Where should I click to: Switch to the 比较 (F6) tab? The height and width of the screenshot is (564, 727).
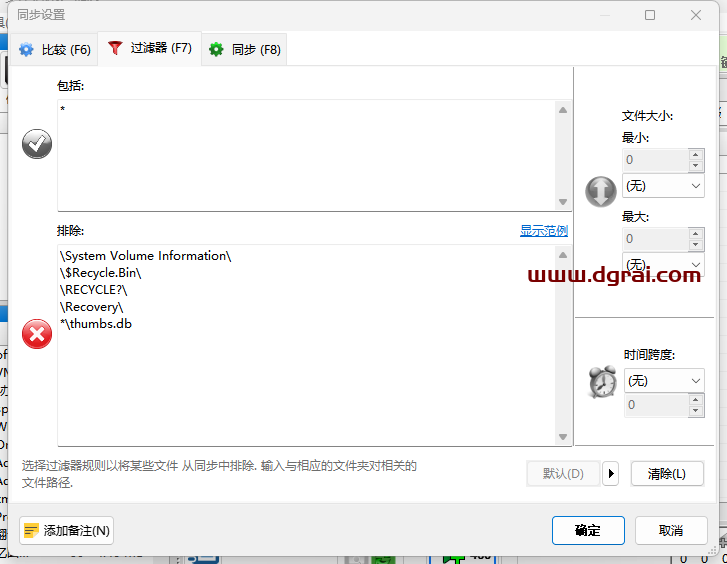(x=54, y=49)
